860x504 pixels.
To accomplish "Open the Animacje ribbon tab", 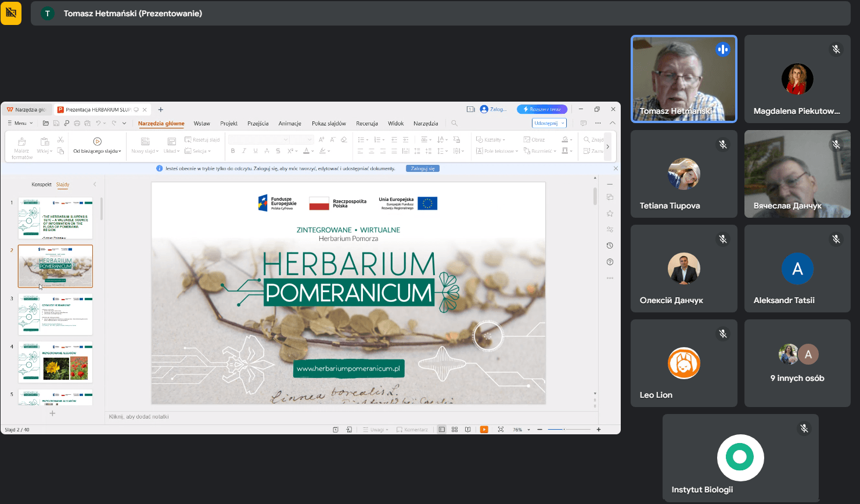I will tap(290, 123).
